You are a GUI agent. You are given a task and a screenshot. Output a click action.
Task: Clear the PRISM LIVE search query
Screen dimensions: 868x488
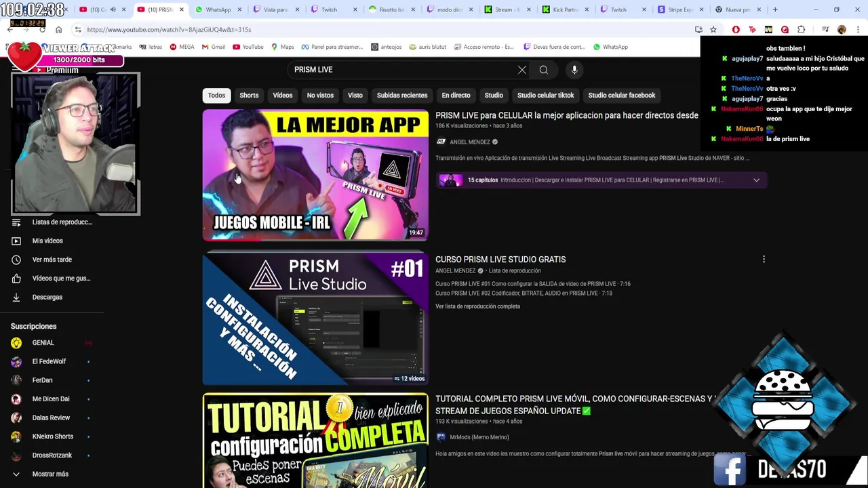click(x=522, y=70)
